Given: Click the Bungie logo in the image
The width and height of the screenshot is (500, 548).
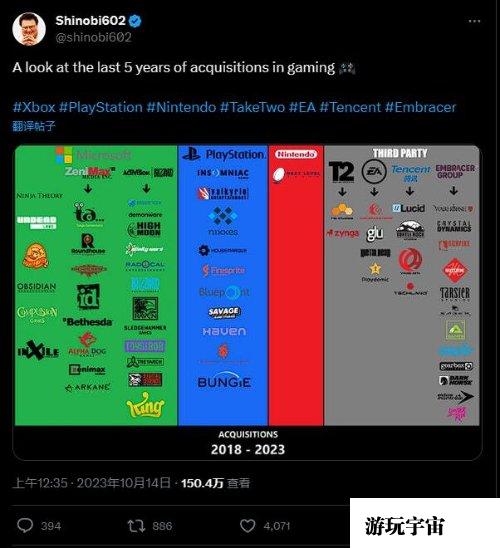Looking at the screenshot, I should (224, 380).
